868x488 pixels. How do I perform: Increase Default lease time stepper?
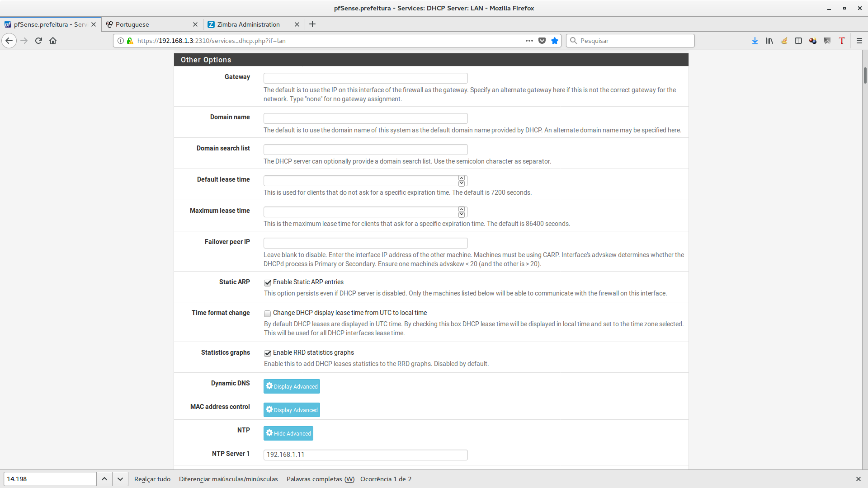tap(462, 178)
